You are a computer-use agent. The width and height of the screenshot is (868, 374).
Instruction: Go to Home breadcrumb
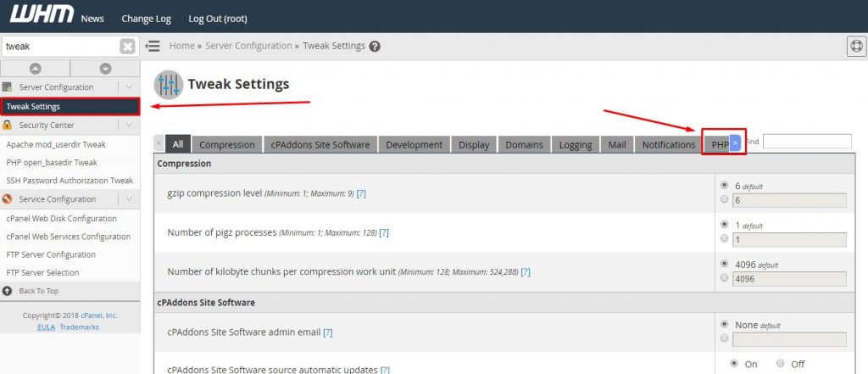click(182, 46)
